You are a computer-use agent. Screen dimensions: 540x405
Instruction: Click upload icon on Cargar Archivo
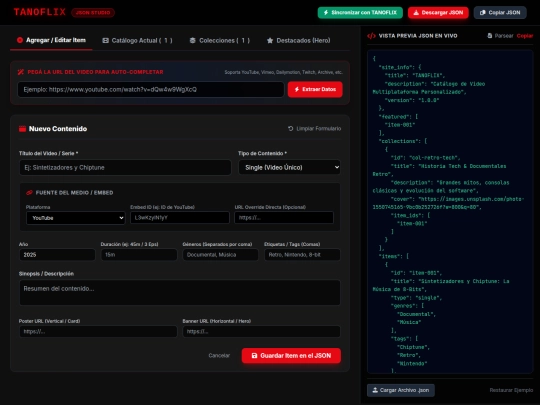pos(375,390)
